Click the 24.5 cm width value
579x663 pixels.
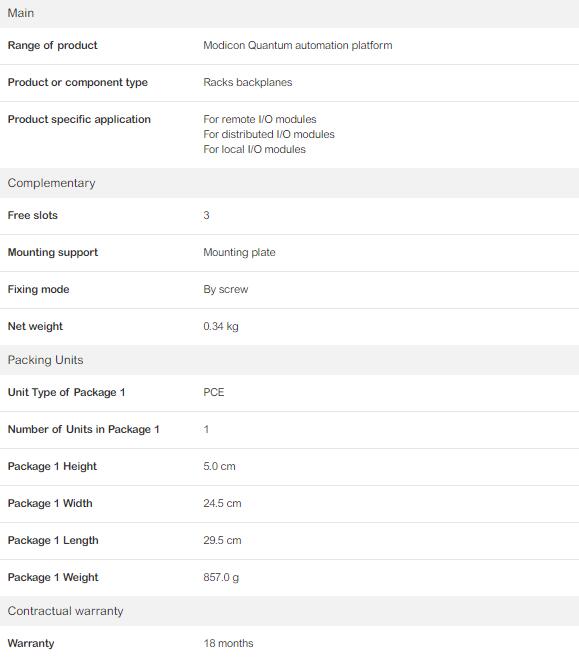click(222, 503)
